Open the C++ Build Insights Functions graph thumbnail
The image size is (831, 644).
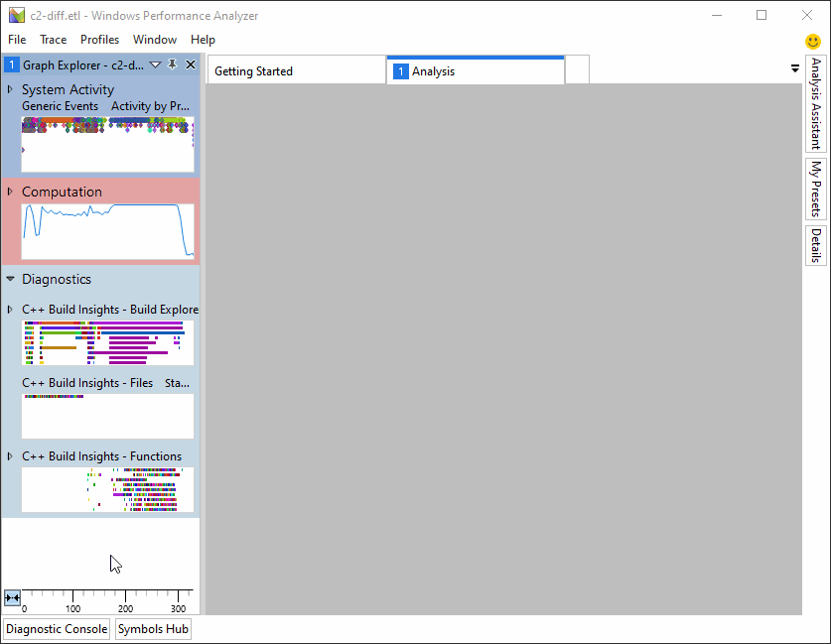pos(106,489)
